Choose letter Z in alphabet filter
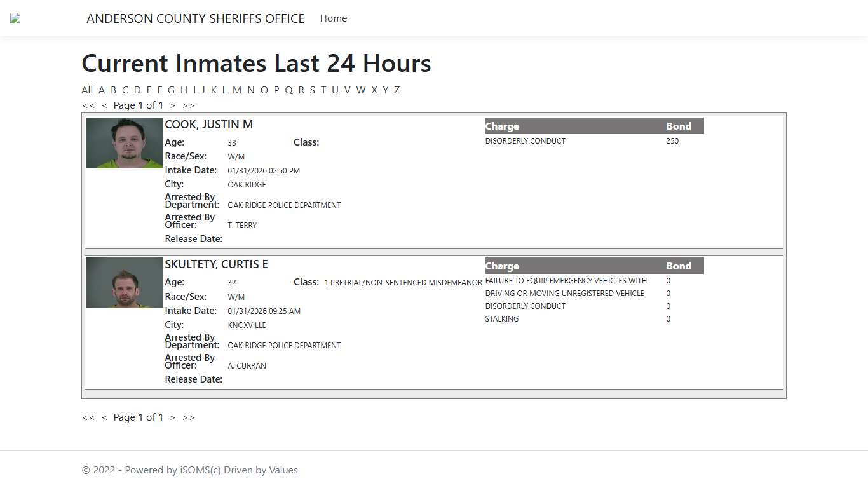The height and width of the screenshot is (488, 868). pyautogui.click(x=397, y=90)
